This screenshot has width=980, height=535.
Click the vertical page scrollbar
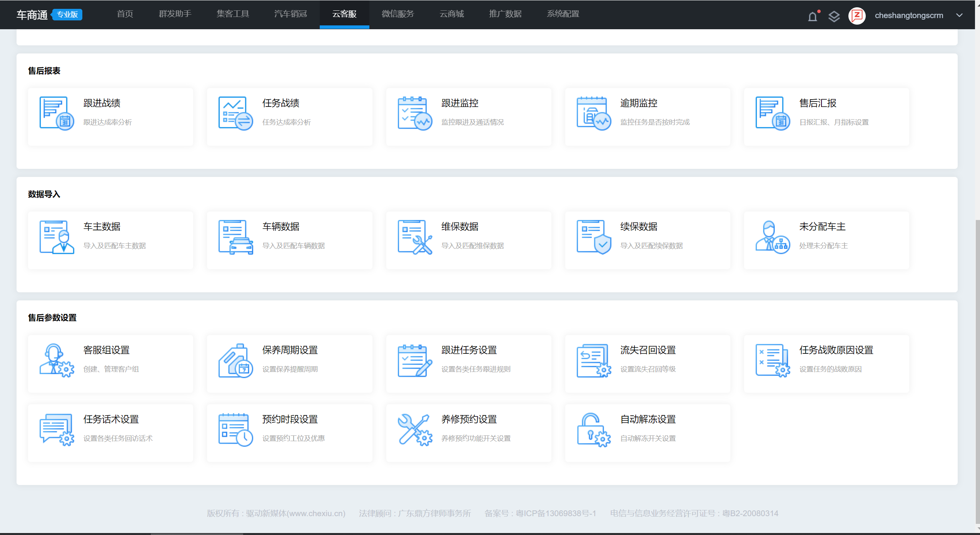pos(977,369)
